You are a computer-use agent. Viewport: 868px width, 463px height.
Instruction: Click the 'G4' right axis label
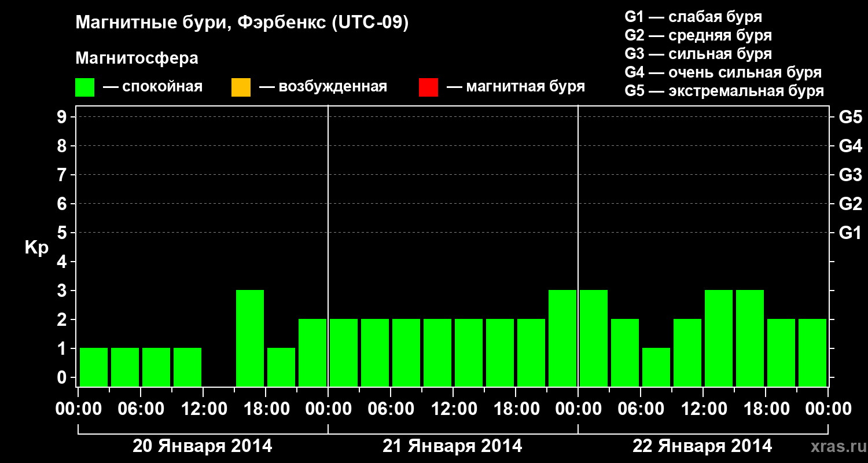(850, 146)
